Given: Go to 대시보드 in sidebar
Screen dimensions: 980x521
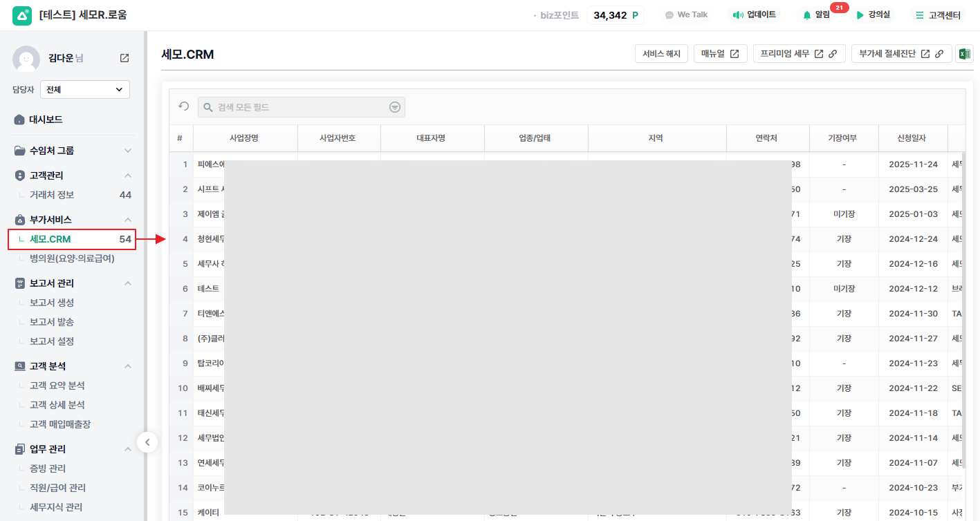Looking at the screenshot, I should click(46, 120).
